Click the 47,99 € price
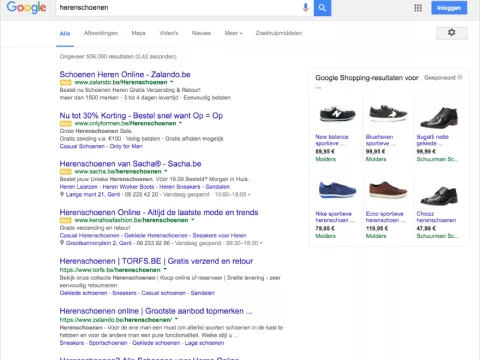Screen dimensions: 480x360 tap(426, 229)
